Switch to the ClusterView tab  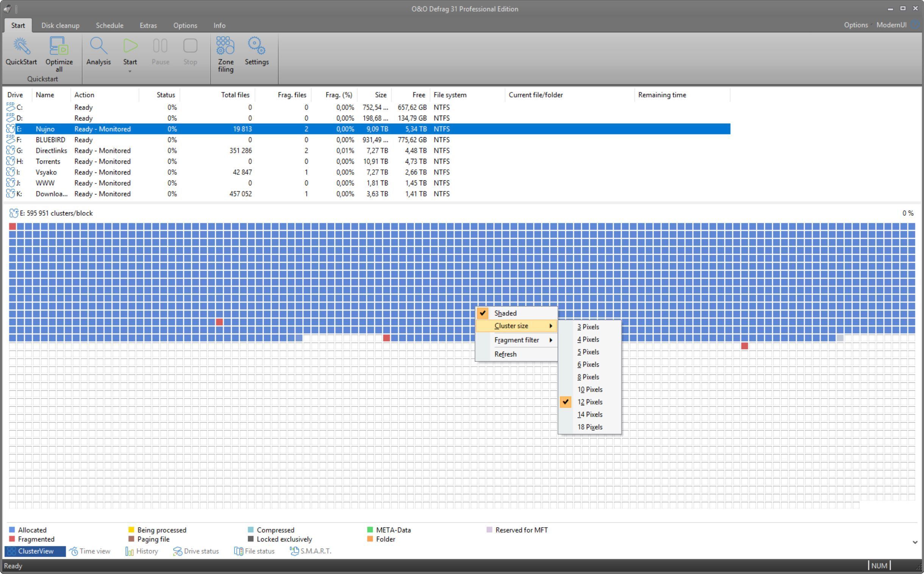35,551
